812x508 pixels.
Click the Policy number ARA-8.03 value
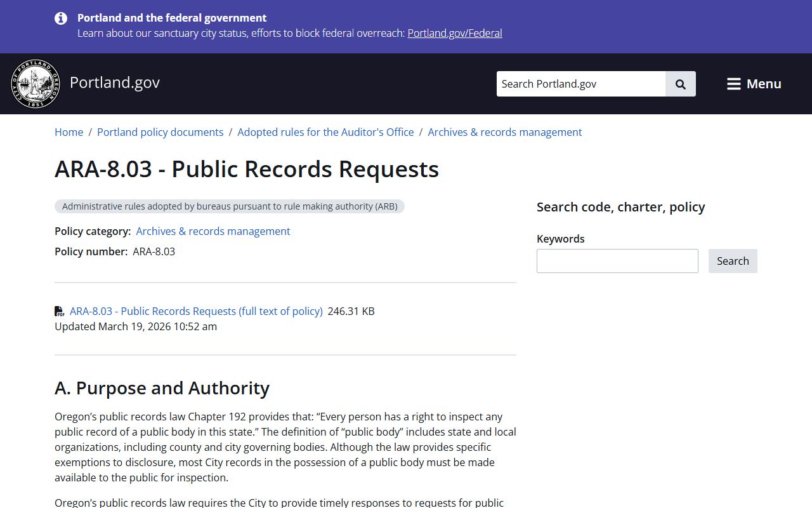[154, 251]
